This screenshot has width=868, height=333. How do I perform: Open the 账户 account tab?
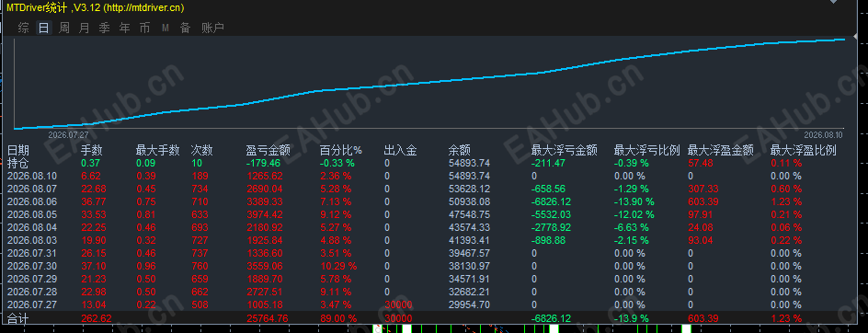point(212,28)
